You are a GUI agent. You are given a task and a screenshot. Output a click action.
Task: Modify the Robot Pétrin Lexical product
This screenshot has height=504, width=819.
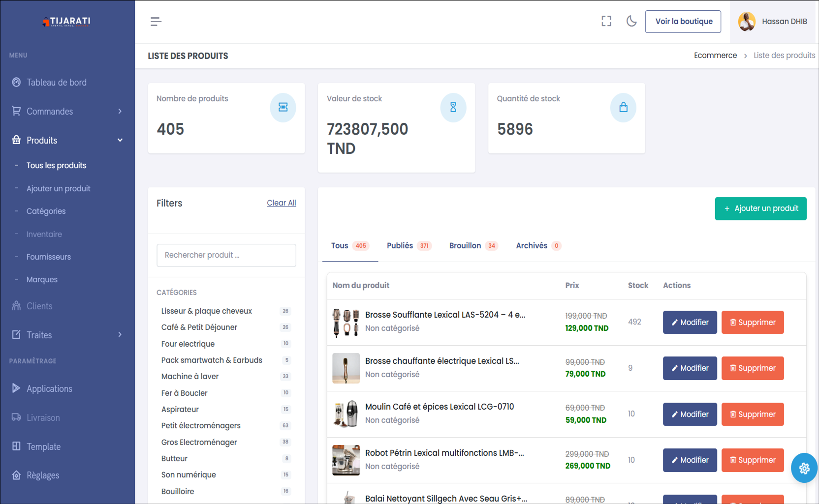click(x=690, y=460)
